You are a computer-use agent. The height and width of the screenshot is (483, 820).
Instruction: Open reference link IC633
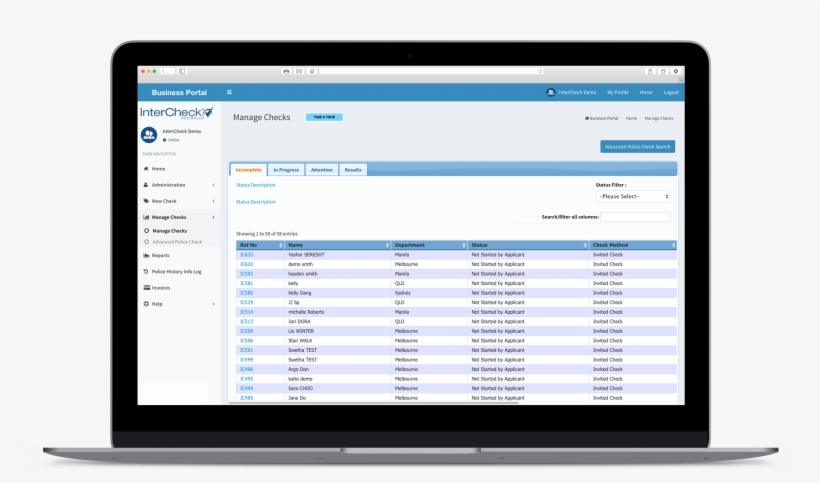[x=246, y=255]
